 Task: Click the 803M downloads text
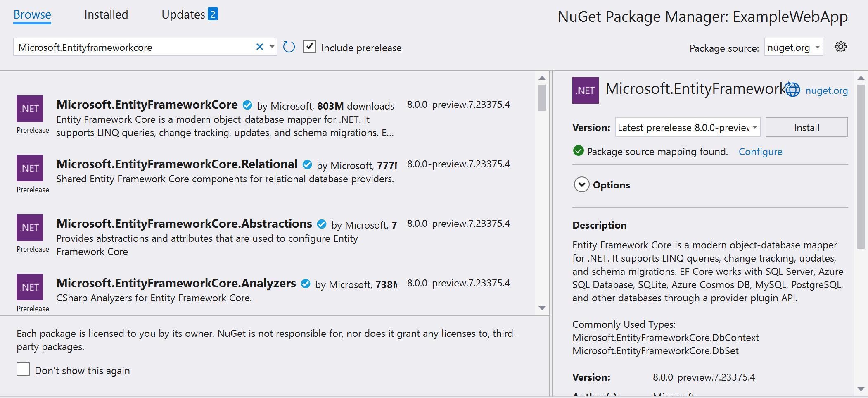(x=356, y=106)
